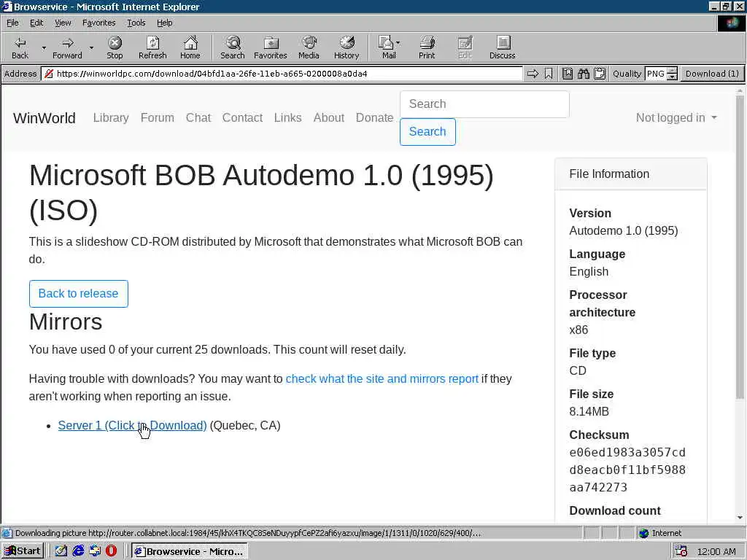Open the Mail button dropdown arrow
The image size is (747, 560).
coord(398,43)
